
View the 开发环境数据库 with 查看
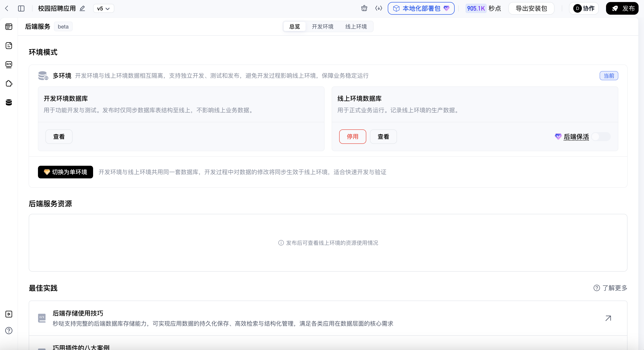tap(59, 137)
